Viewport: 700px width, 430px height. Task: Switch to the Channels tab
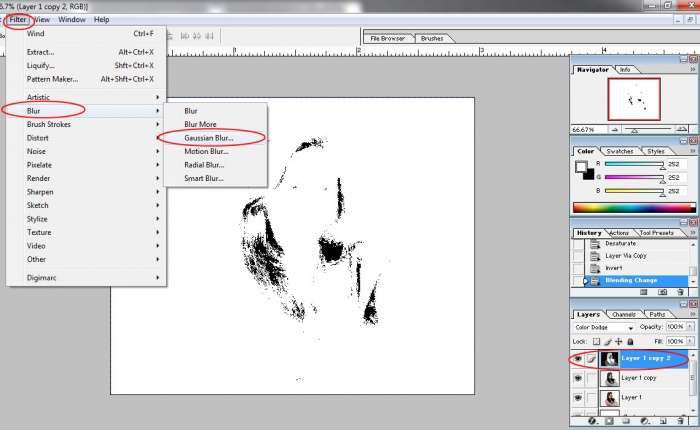[624, 314]
